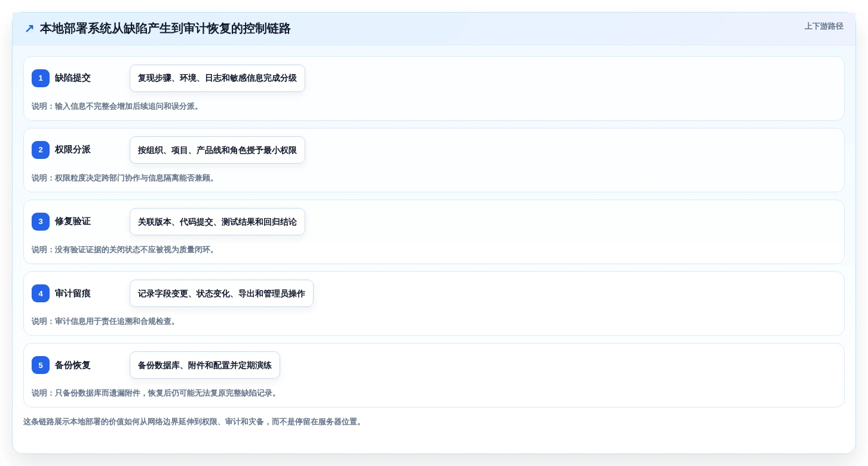The height and width of the screenshot is (466, 868).
Task: Click the 记录字段变更、状态变化 audit chip
Action: [222, 293]
